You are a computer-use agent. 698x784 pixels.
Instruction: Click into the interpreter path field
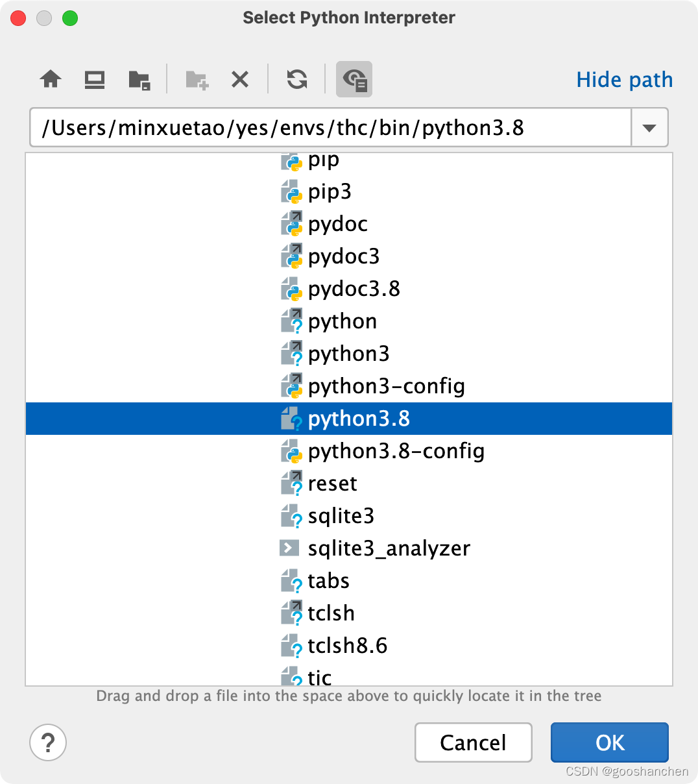click(x=330, y=128)
